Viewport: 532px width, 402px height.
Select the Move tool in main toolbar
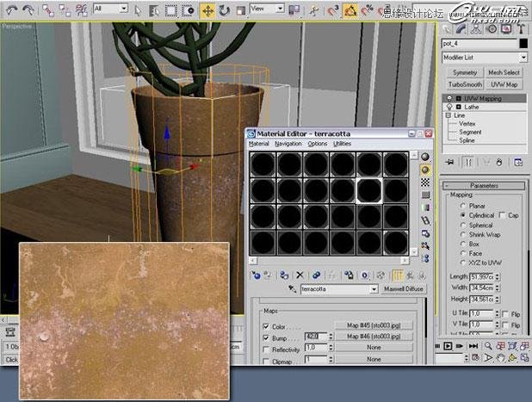[x=207, y=11]
